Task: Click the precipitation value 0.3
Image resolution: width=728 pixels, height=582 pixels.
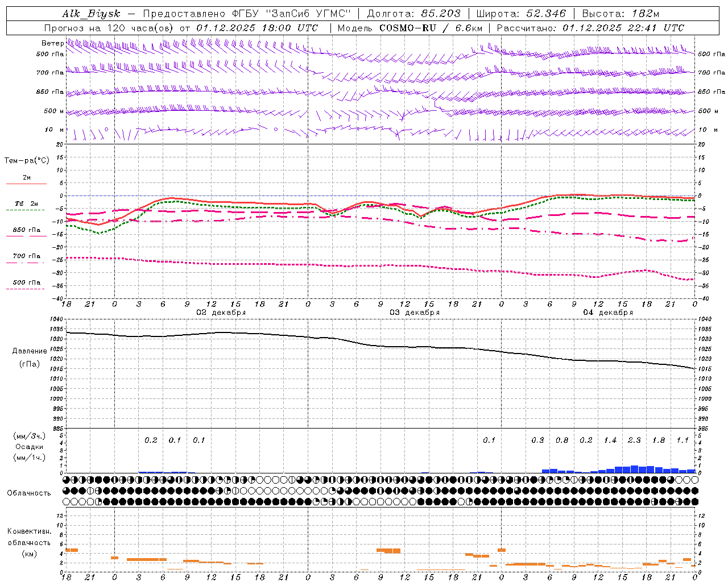Action: point(537,440)
